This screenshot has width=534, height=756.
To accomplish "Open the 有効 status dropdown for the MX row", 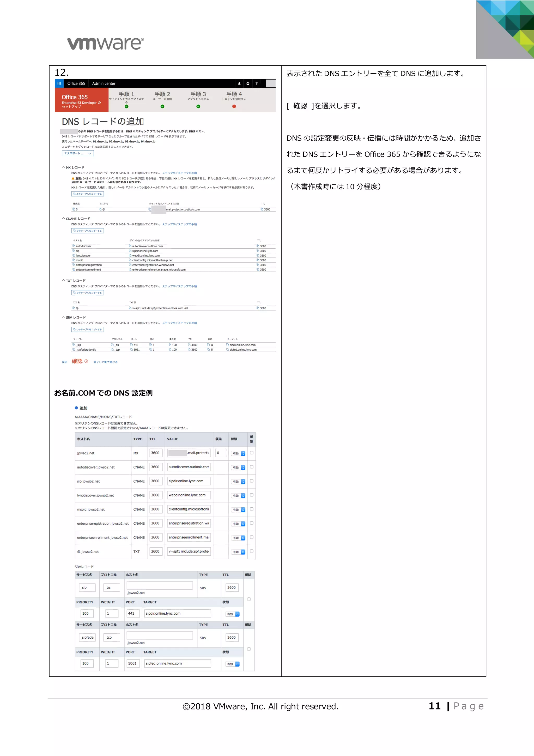I will pyautogui.click(x=238, y=453).
